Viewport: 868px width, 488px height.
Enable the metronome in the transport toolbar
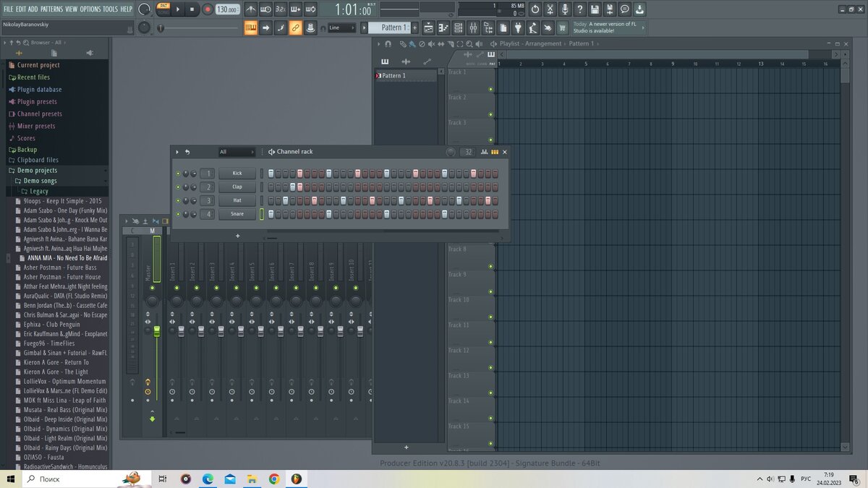(251, 9)
